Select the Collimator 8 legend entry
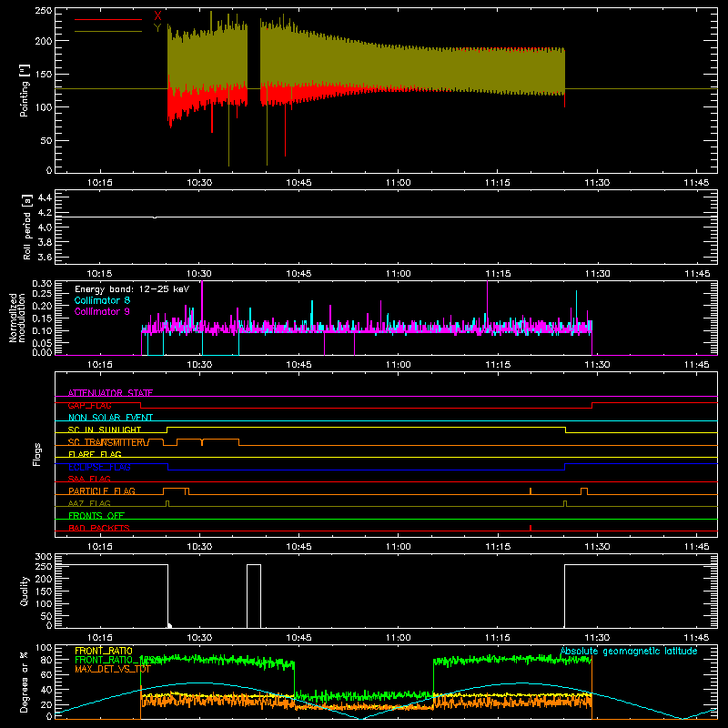 [102, 300]
